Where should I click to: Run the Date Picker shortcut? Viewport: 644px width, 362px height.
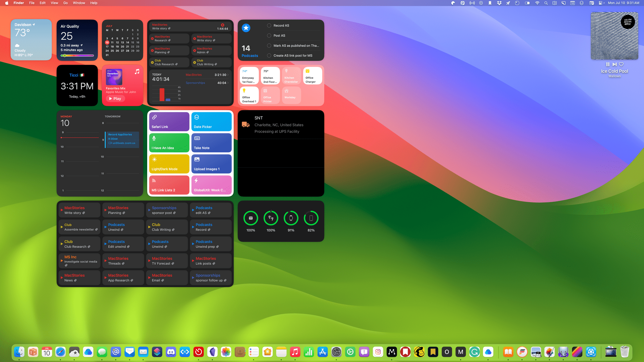click(x=211, y=122)
